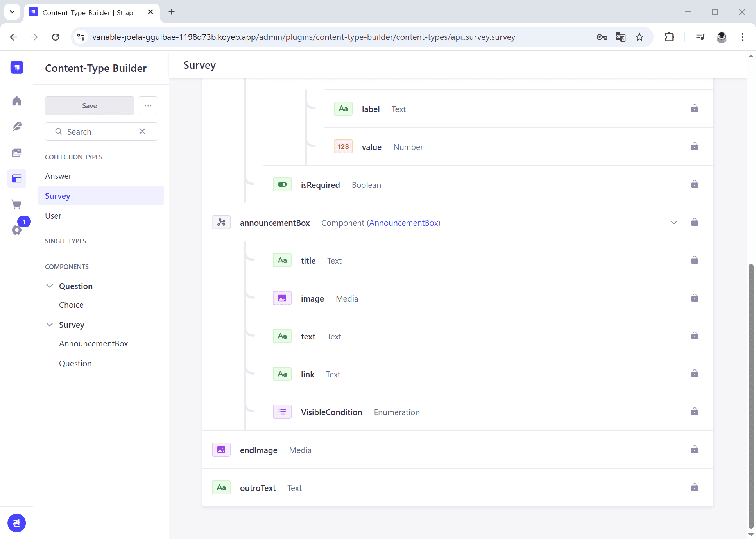The image size is (756, 539).
Task: Open AnnouncementBox component link
Action: pos(404,223)
